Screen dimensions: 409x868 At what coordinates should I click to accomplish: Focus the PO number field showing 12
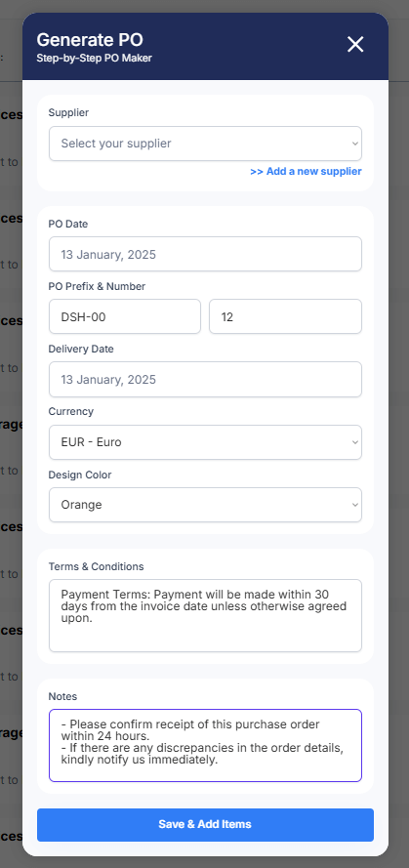click(286, 316)
